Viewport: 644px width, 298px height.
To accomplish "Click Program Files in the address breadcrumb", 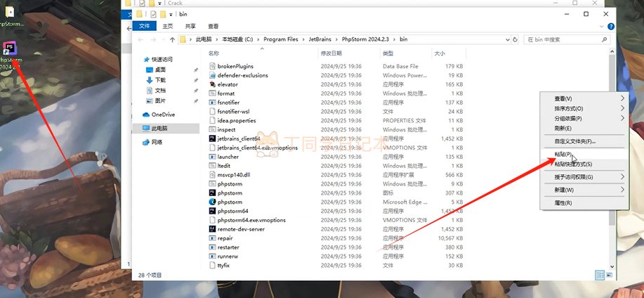I will pos(281,39).
